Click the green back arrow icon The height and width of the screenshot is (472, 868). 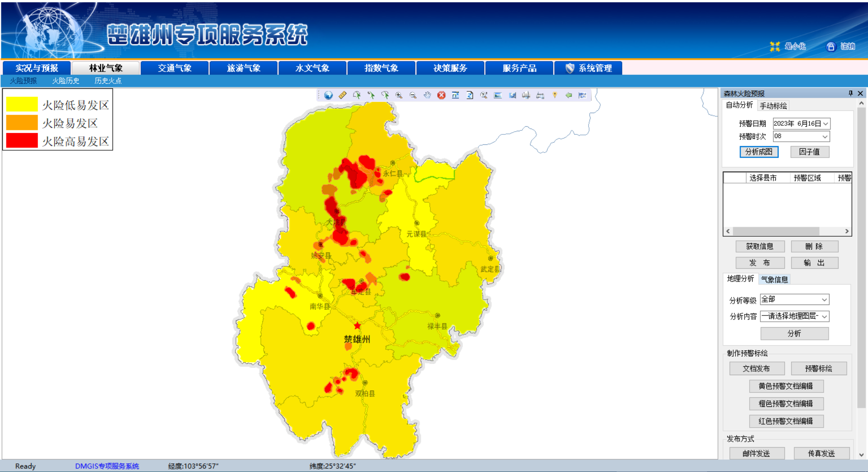[x=569, y=95]
